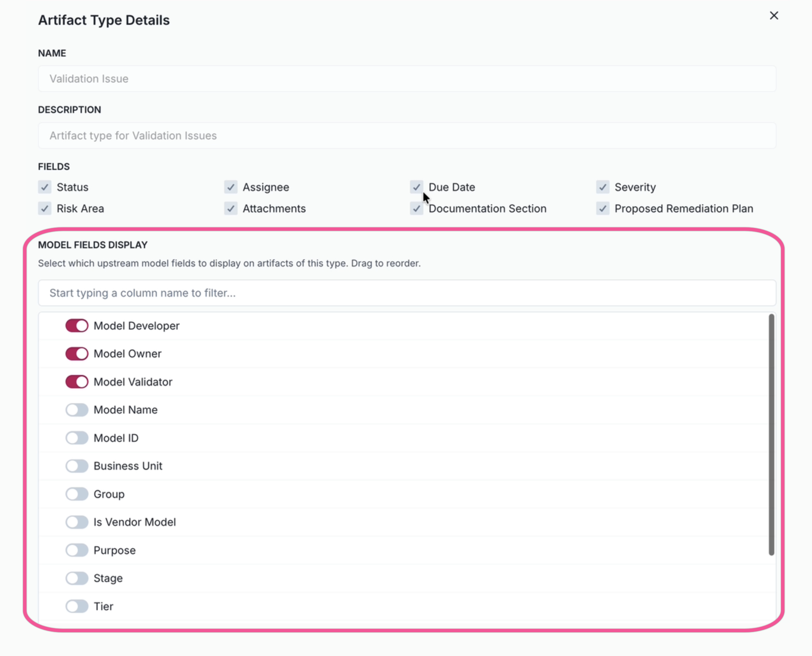The width and height of the screenshot is (812, 656).
Task: Switch on the Tier toggle
Action: pyautogui.click(x=77, y=606)
